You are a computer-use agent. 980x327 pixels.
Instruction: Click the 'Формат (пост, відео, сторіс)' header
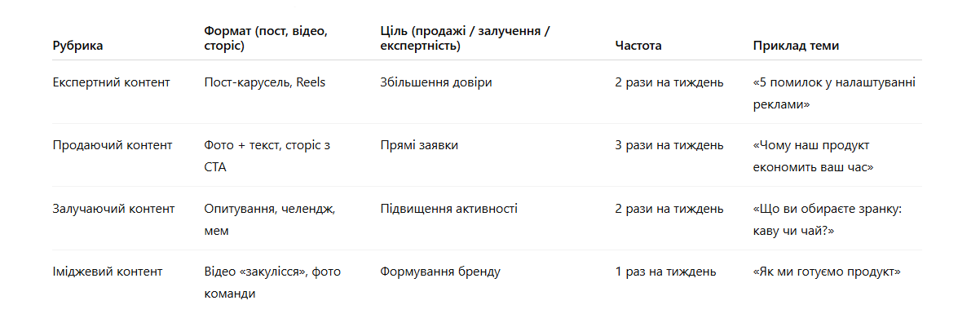266,38
